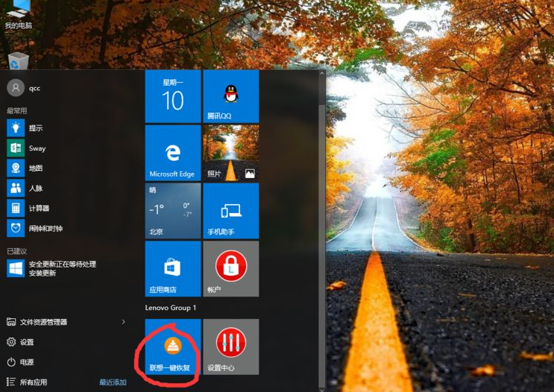Open the Tencent QQ penguin tile
Screen dimensions: 554x392
(230, 96)
